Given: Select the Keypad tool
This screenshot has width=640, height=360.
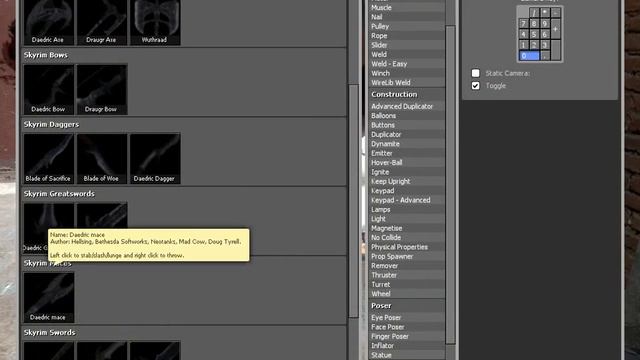Looking at the screenshot, I should 407,191.
